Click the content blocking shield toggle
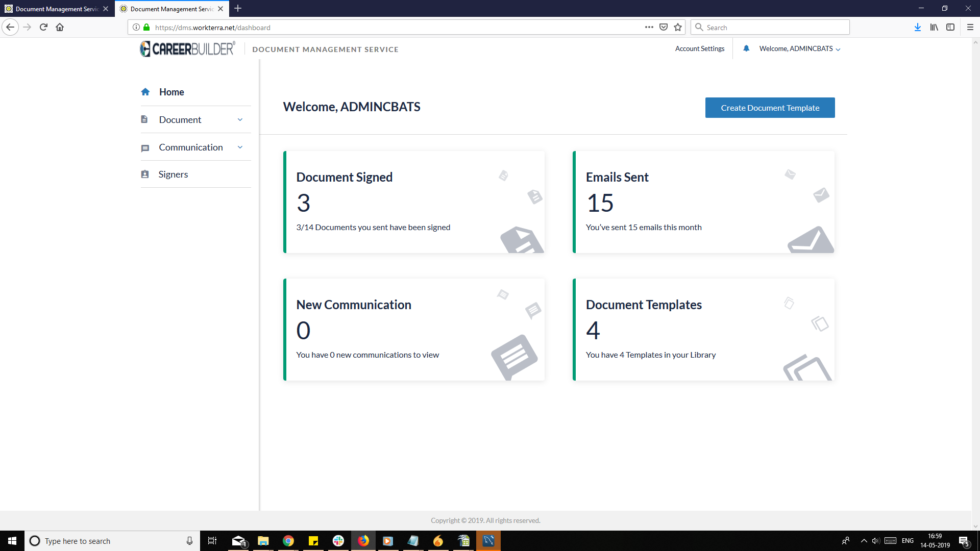The width and height of the screenshot is (980, 551). click(663, 27)
